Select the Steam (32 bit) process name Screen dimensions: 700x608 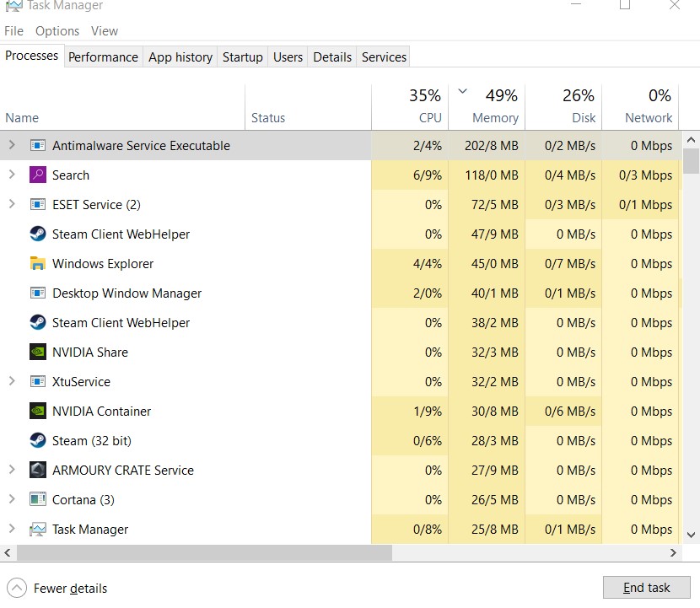92,440
